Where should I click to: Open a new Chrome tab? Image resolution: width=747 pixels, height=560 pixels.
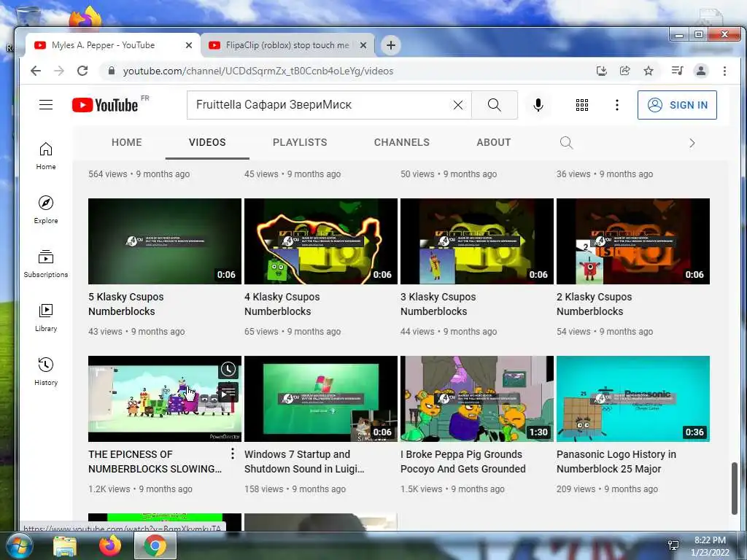(391, 45)
